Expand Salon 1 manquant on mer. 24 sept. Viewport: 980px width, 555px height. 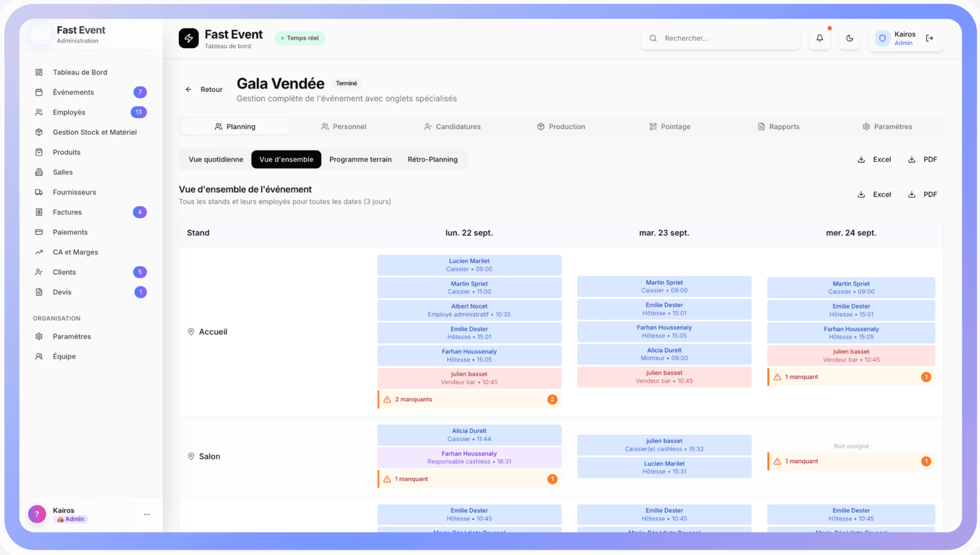click(851, 461)
